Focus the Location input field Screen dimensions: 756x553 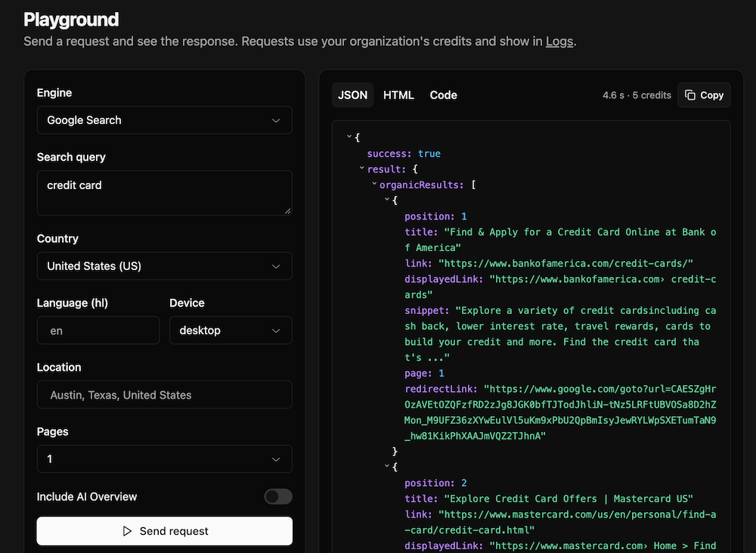[164, 395]
